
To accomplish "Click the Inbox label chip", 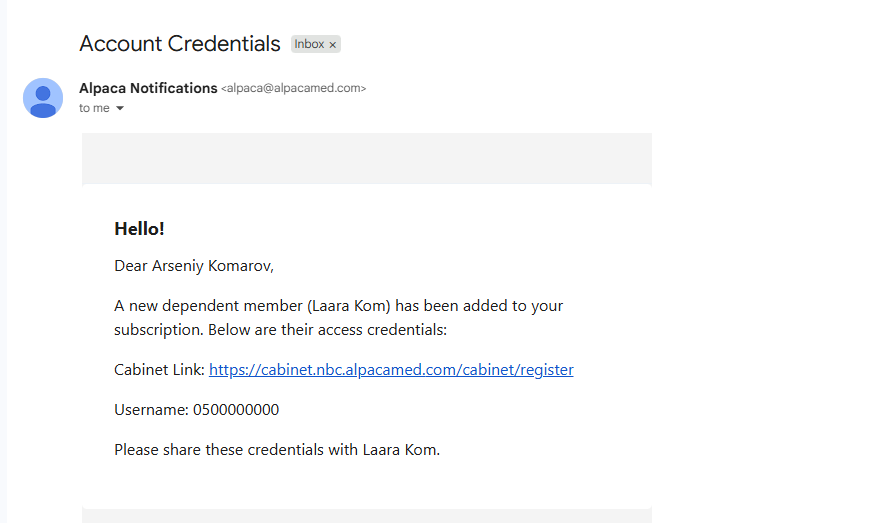I will coord(309,44).
